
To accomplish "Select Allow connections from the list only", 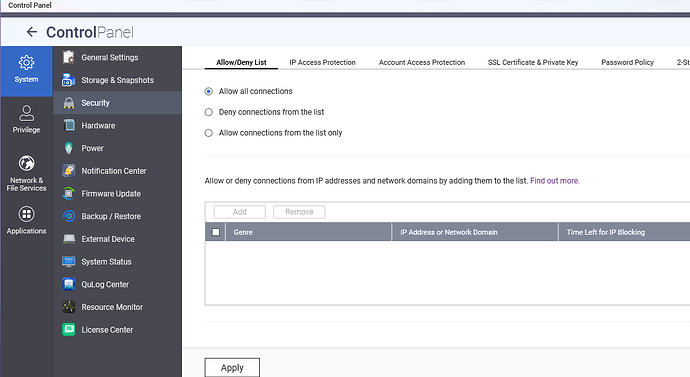I will click(209, 133).
